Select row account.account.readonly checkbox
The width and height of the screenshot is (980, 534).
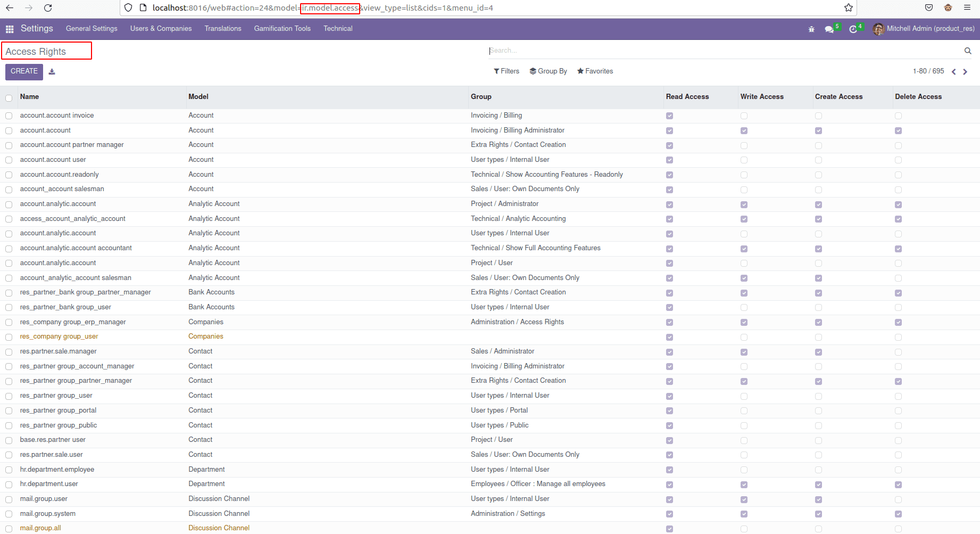tap(9, 175)
